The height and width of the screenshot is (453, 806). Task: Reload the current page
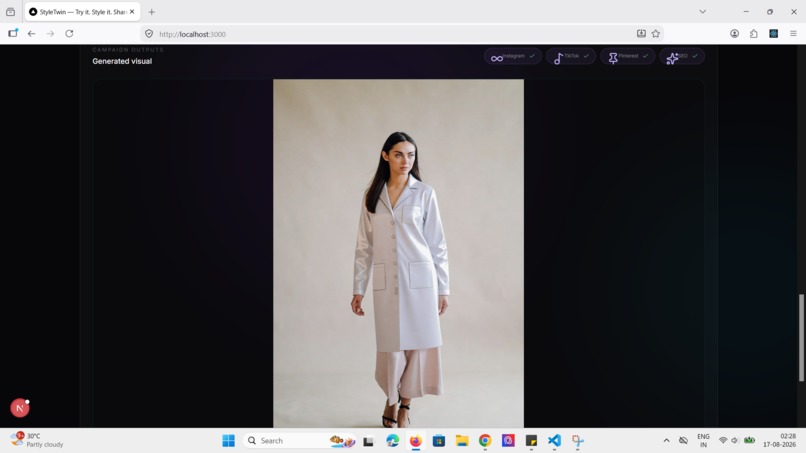tap(69, 33)
